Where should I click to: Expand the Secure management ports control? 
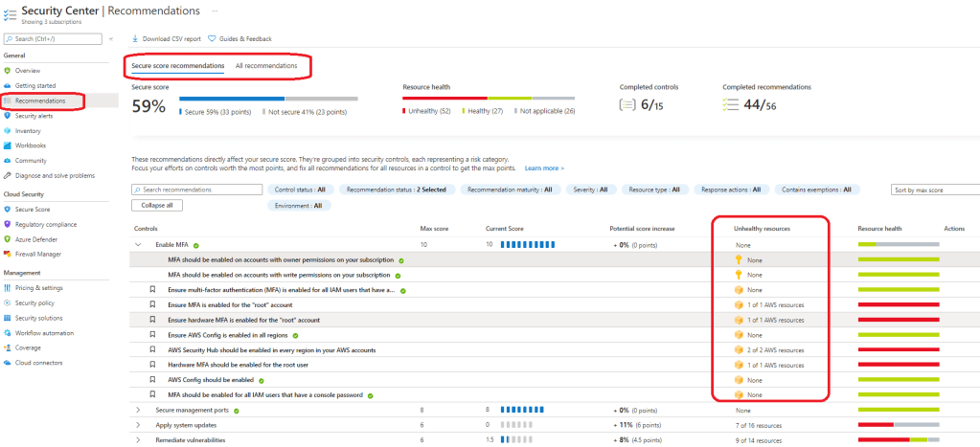pyautogui.click(x=139, y=410)
